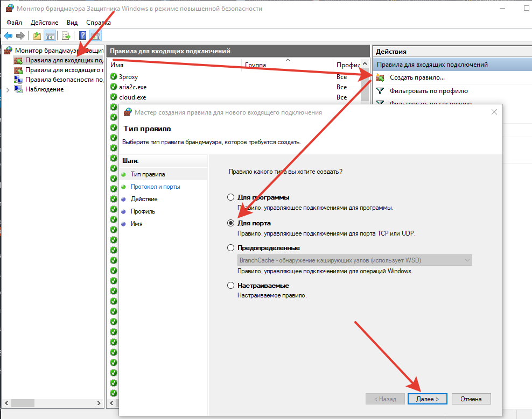Open the blue question mark Help icon
This screenshot has height=419, width=532.
tap(82, 35)
